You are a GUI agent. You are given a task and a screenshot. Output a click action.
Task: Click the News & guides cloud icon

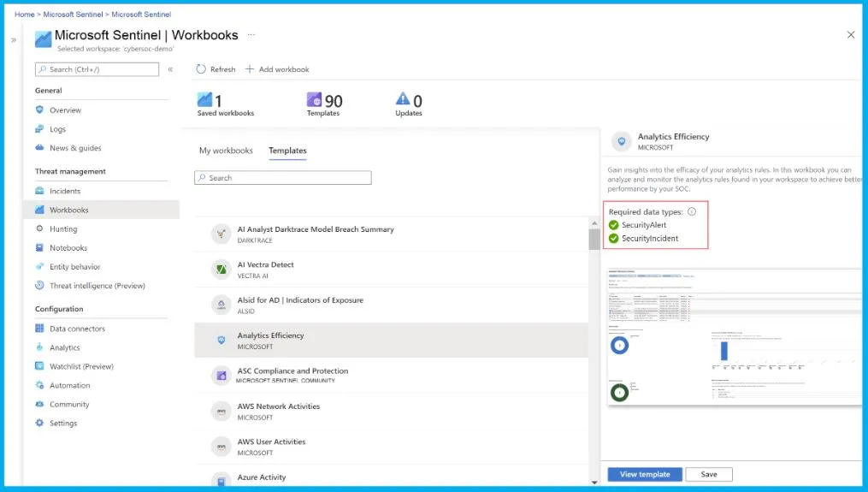tap(39, 147)
